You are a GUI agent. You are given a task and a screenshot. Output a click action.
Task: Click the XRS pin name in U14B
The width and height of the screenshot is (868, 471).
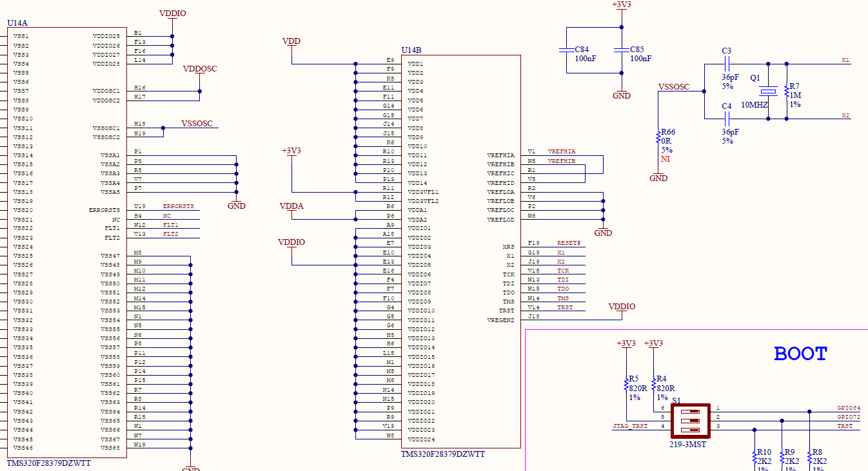click(509, 247)
